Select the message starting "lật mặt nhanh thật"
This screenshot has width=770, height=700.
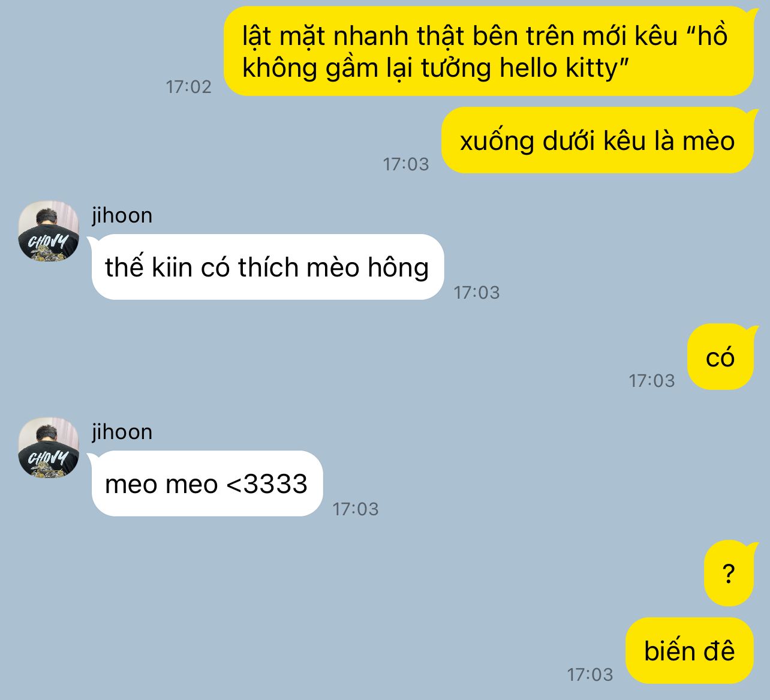(489, 51)
